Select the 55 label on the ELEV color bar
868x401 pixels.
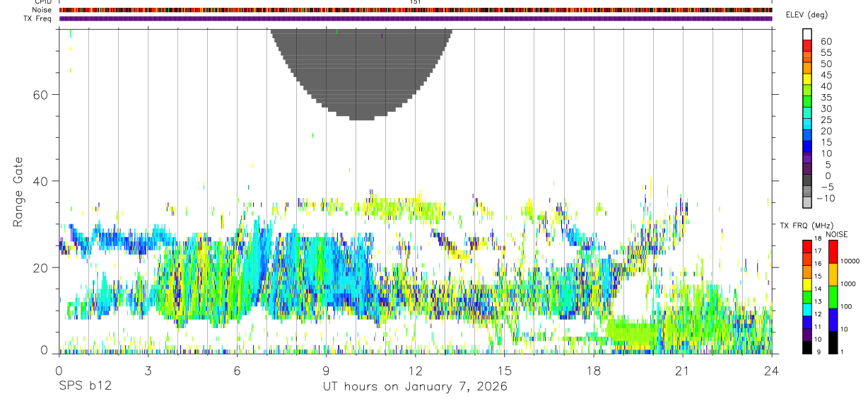(826, 52)
